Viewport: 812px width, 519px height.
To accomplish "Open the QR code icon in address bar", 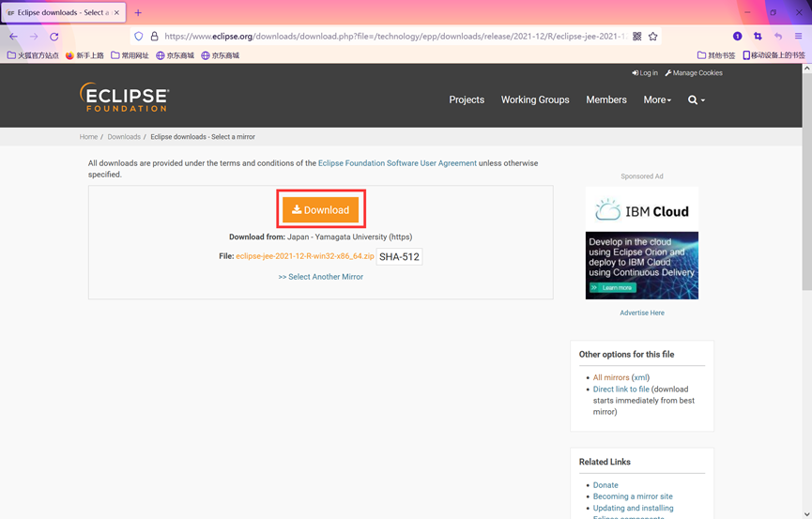I will (637, 37).
